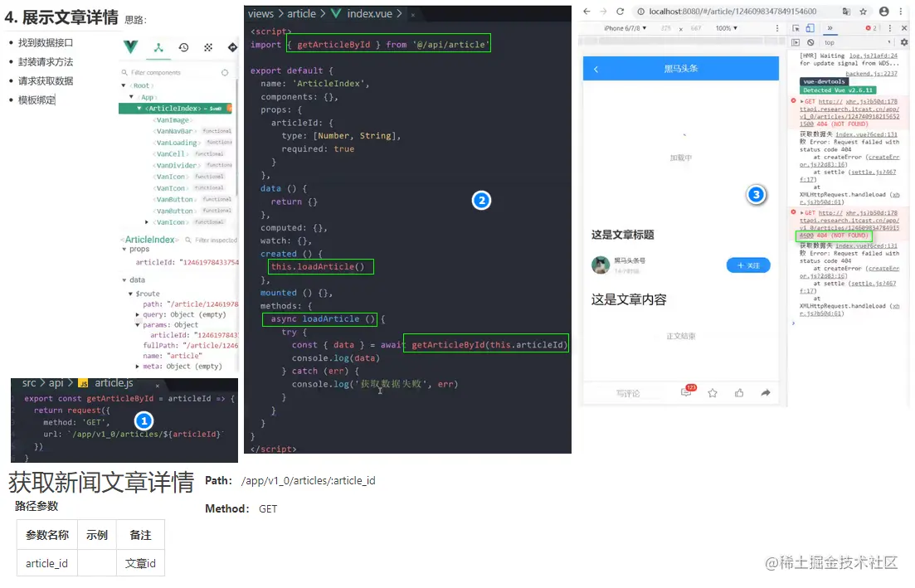The height and width of the screenshot is (588, 915).
Task: Open console settings gear
Action: [x=904, y=42]
